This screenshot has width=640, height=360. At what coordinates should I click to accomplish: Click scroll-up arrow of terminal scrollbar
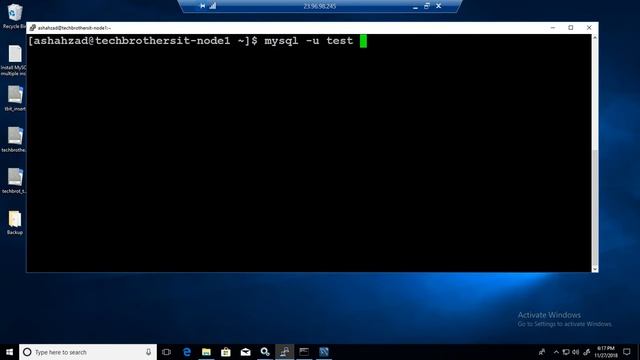tap(595, 38)
